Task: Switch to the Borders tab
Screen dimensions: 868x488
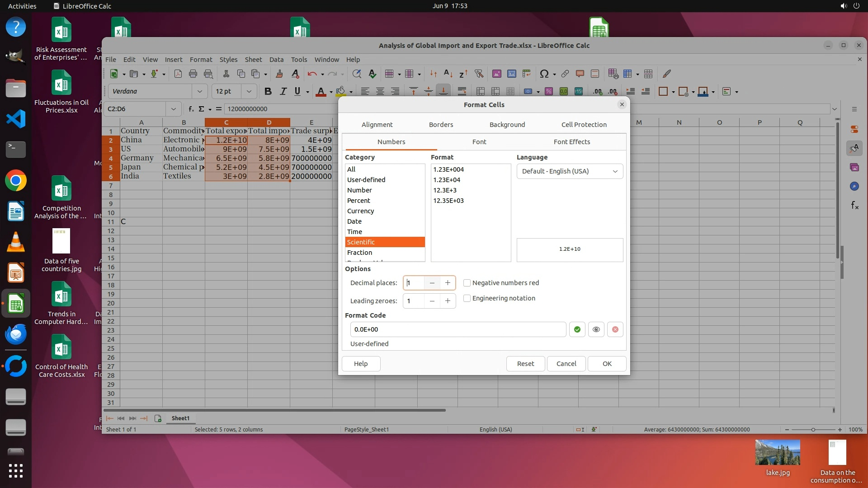Action: coord(441,125)
